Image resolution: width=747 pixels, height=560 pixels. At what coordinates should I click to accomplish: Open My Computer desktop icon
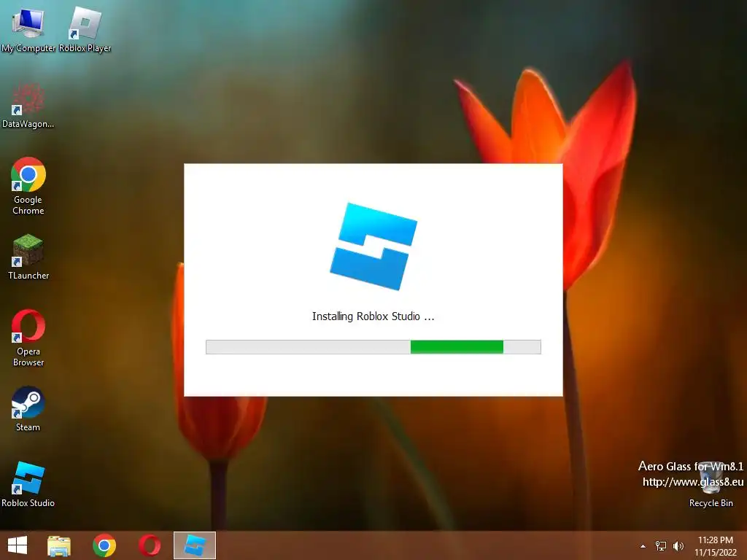click(28, 28)
